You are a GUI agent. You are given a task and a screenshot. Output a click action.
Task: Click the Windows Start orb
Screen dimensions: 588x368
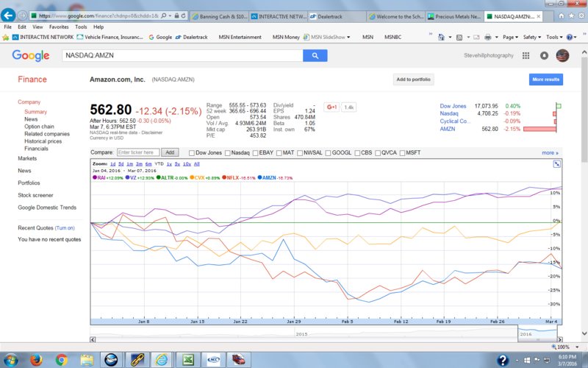click(x=11, y=360)
